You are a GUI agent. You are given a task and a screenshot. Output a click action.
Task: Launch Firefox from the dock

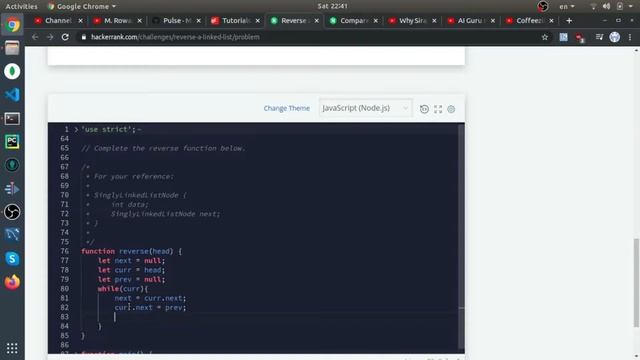pos(12,282)
